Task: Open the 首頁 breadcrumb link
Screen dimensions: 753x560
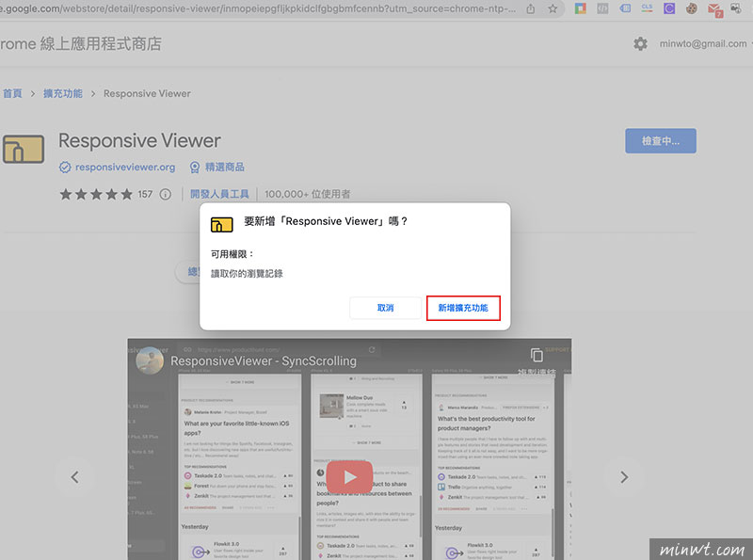Action: click(12, 93)
